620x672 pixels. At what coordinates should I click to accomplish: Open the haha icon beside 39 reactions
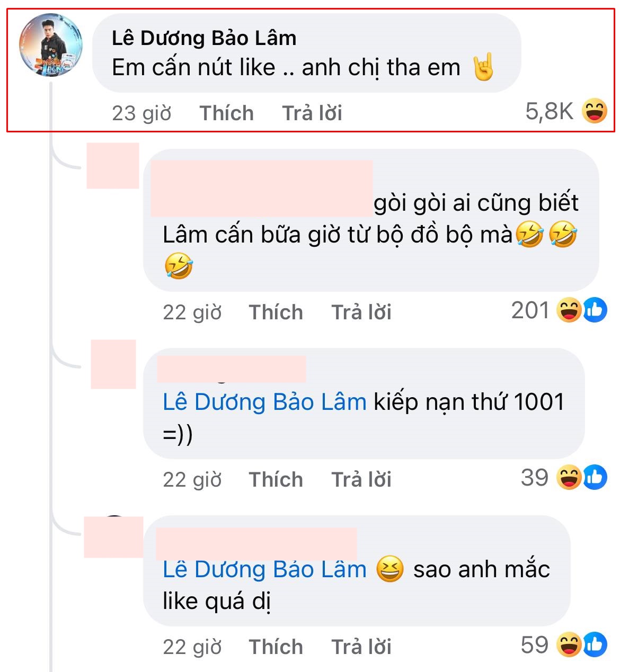[569, 478]
